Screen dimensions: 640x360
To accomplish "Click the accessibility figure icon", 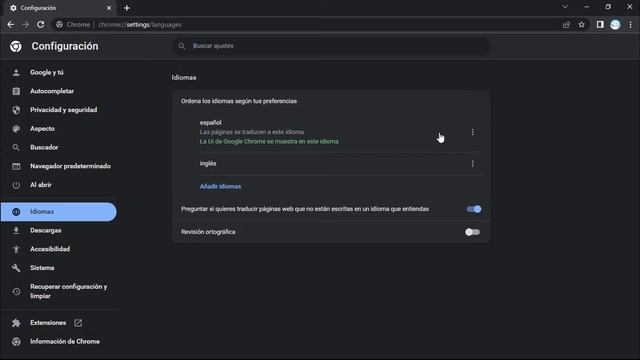I will [16, 249].
